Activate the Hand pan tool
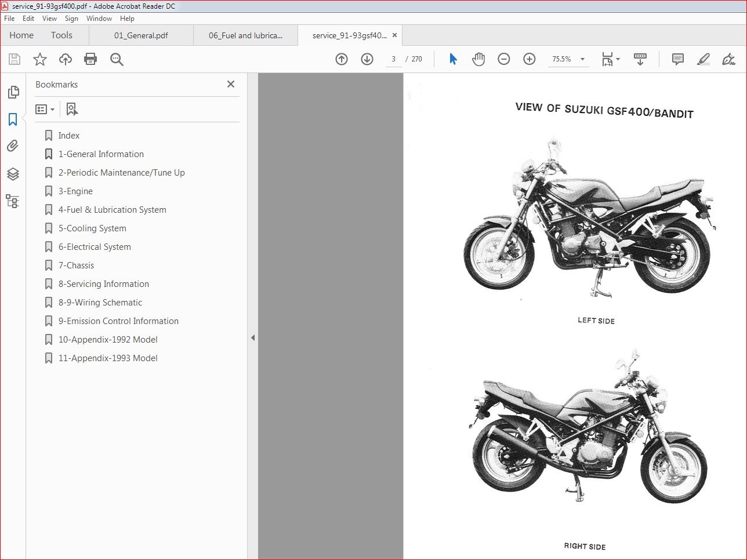 [x=478, y=59]
